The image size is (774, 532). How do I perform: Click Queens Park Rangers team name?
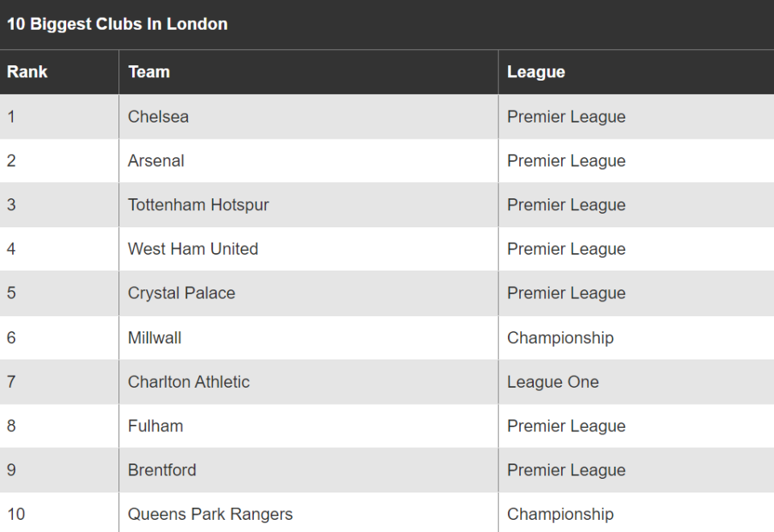210,513
